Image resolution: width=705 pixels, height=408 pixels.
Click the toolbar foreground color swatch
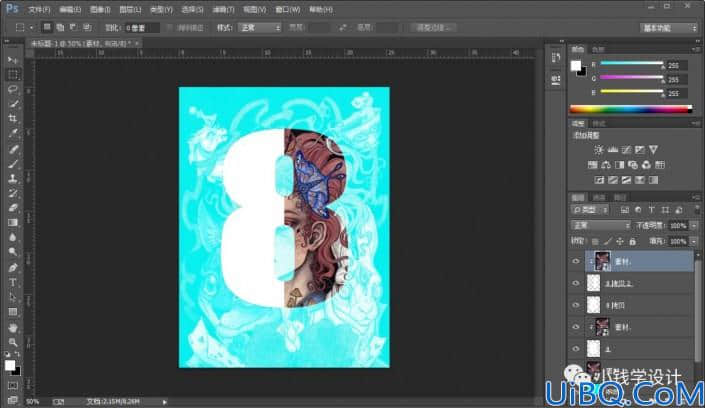10,365
